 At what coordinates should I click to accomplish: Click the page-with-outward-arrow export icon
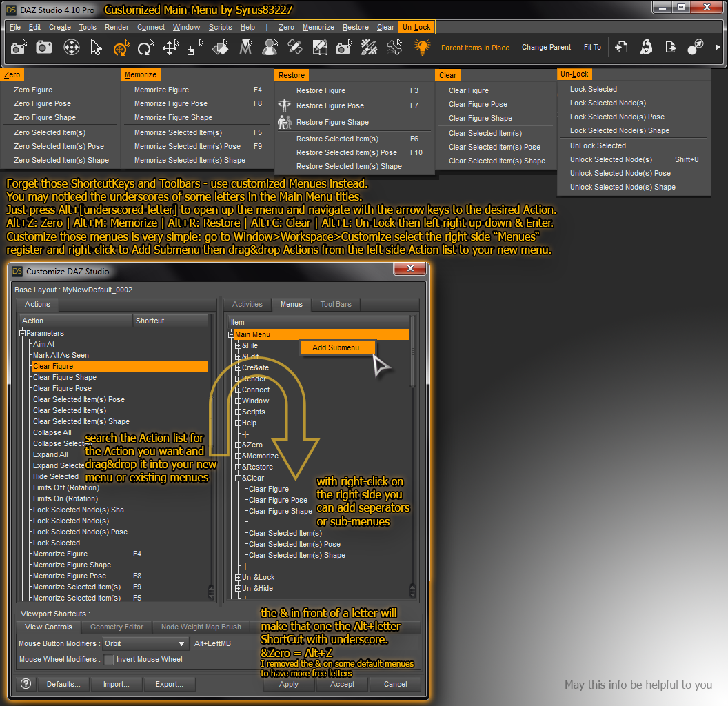click(x=670, y=47)
